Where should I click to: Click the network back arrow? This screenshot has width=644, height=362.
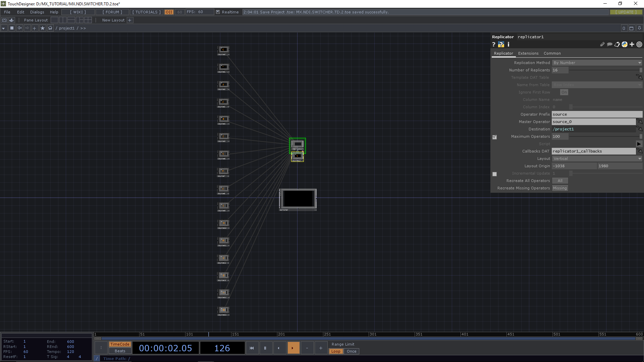pos(19,28)
